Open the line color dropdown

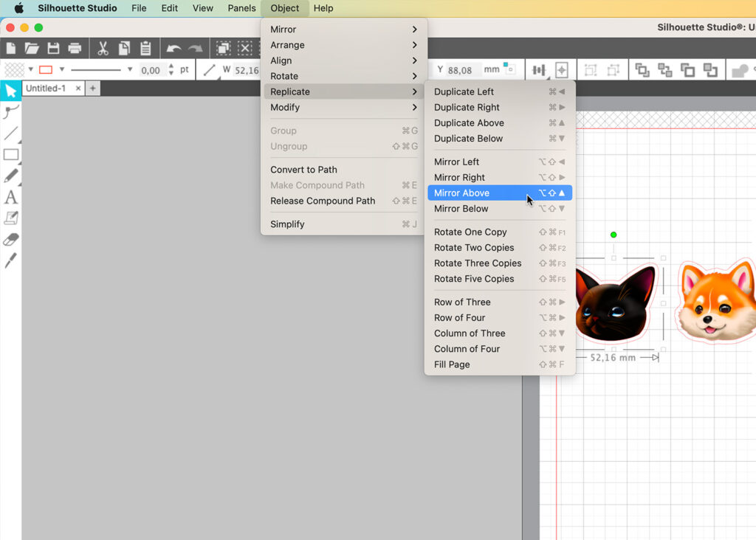(62, 70)
